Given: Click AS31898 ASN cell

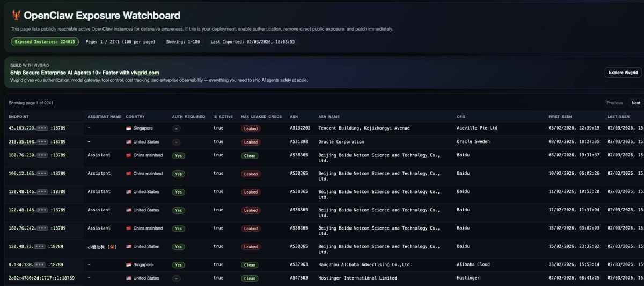Looking at the screenshot, I should [x=299, y=142].
